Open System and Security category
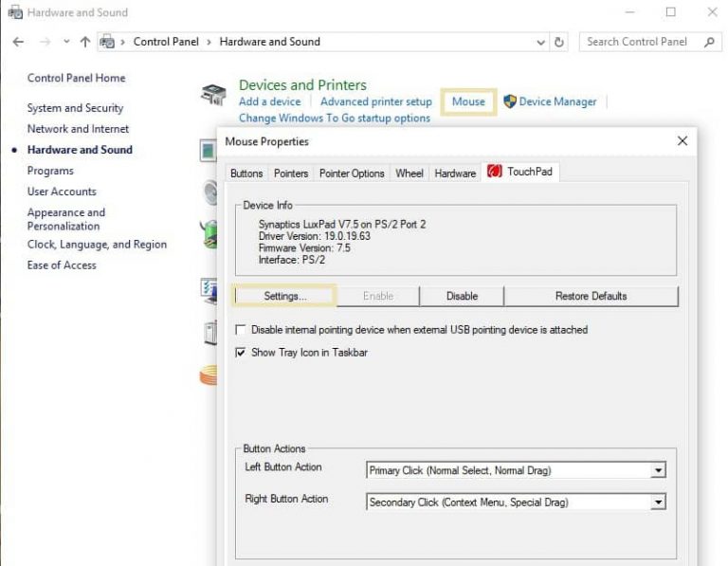The width and height of the screenshot is (728, 566). [x=75, y=108]
